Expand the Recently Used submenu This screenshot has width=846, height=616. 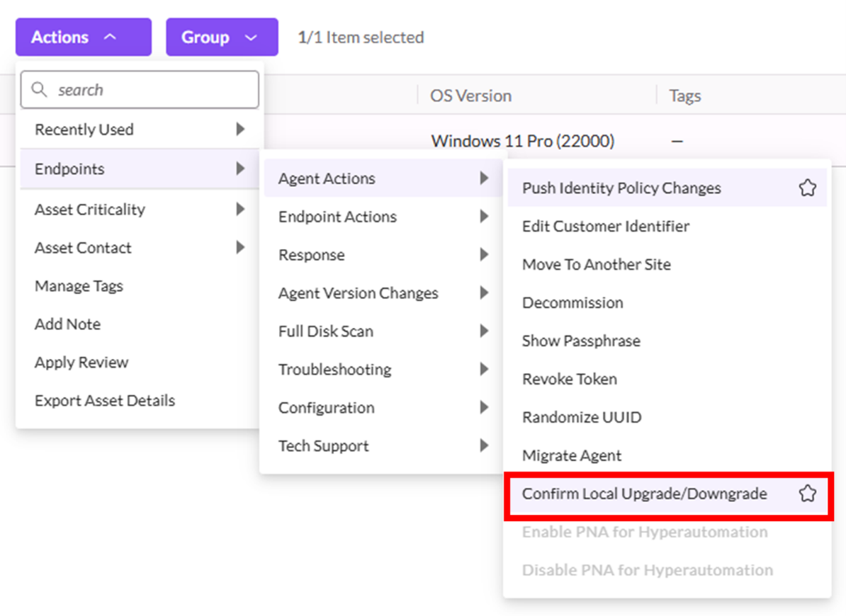139,130
